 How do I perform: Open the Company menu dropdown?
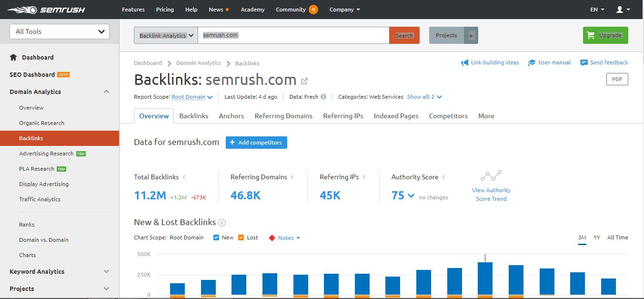345,10
